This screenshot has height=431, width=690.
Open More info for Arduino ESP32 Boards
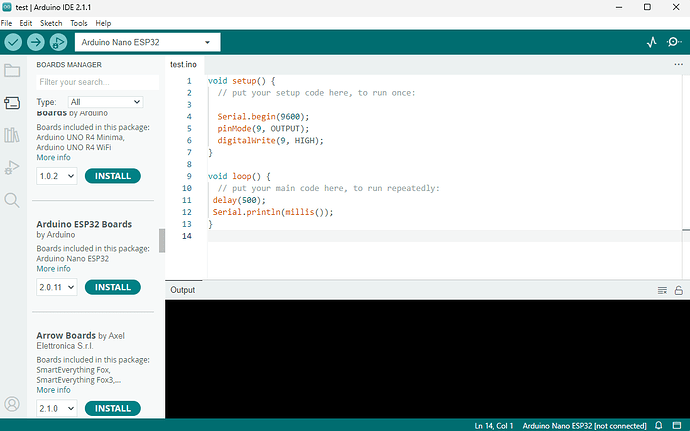click(53, 269)
